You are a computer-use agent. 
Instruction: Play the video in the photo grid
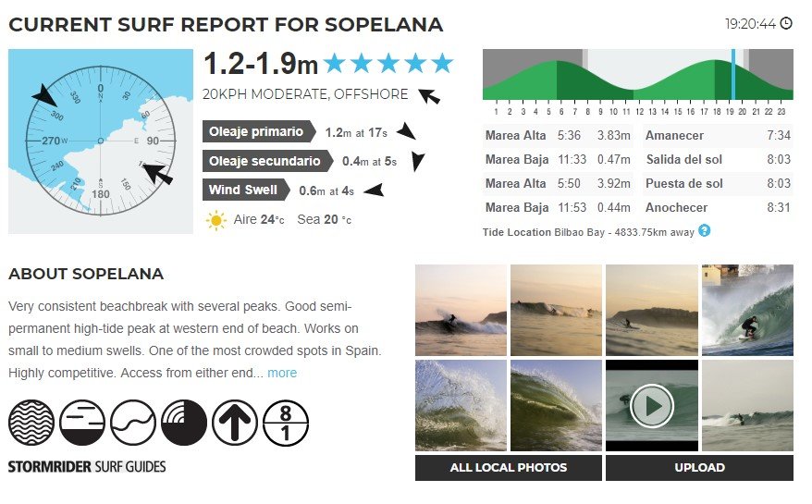point(652,405)
